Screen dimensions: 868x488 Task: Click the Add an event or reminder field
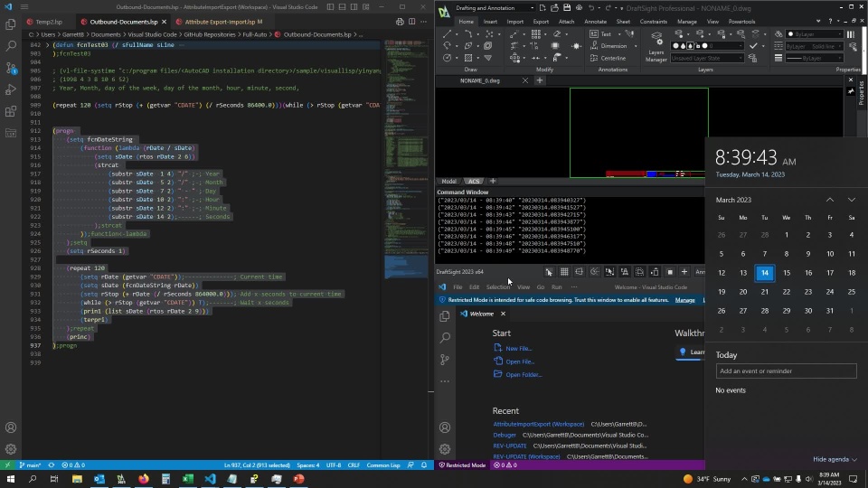[786, 371]
